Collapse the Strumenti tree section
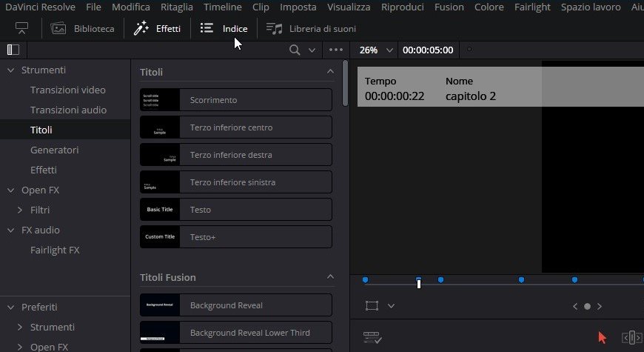 point(11,70)
